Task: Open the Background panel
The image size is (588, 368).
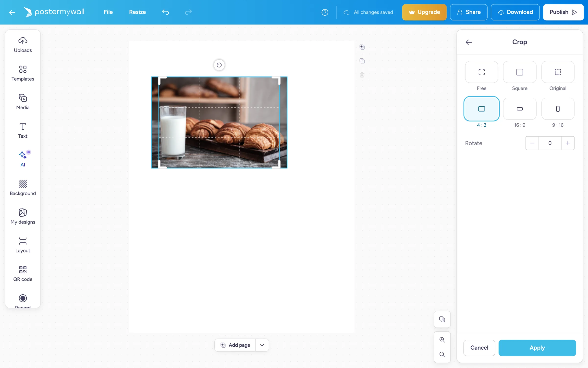Action: click(x=23, y=188)
